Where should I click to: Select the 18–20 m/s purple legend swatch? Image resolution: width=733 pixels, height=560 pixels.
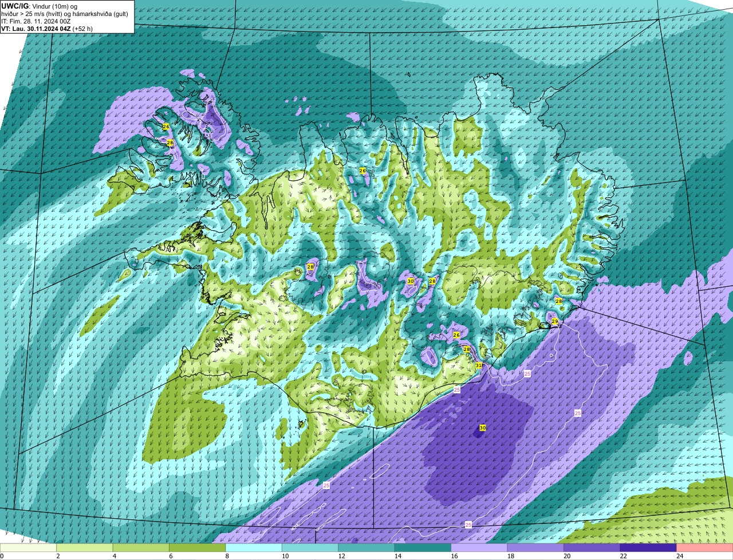(535, 548)
